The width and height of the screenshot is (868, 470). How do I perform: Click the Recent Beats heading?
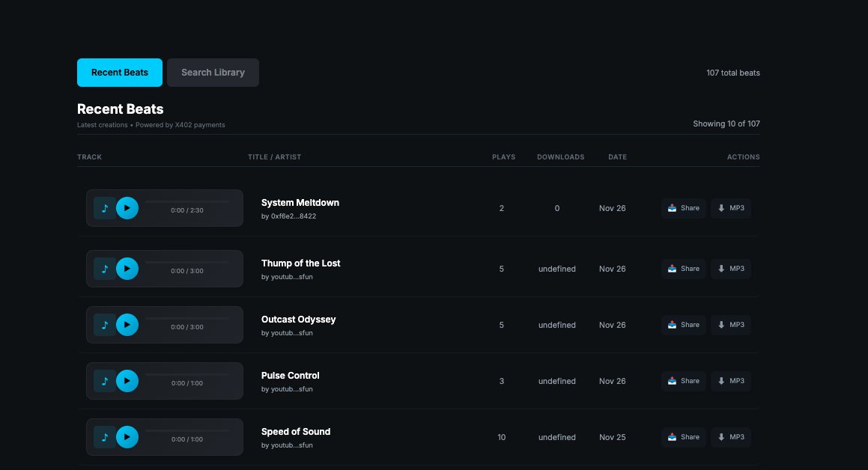[x=120, y=109]
